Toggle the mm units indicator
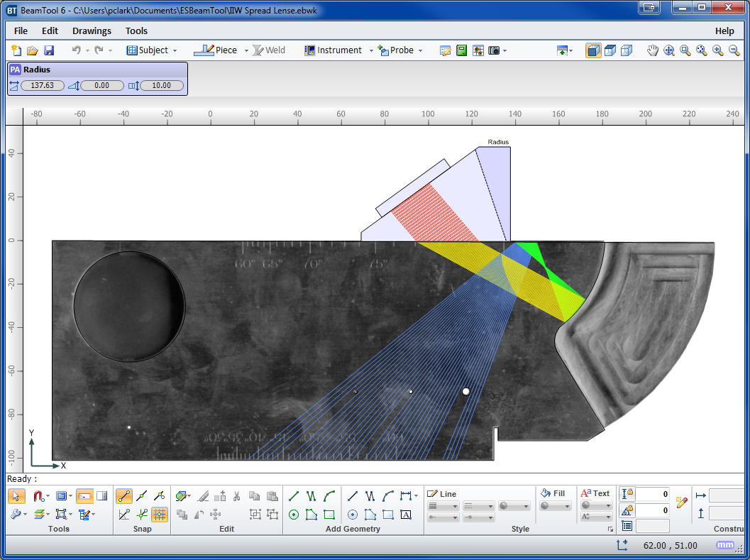 [725, 545]
